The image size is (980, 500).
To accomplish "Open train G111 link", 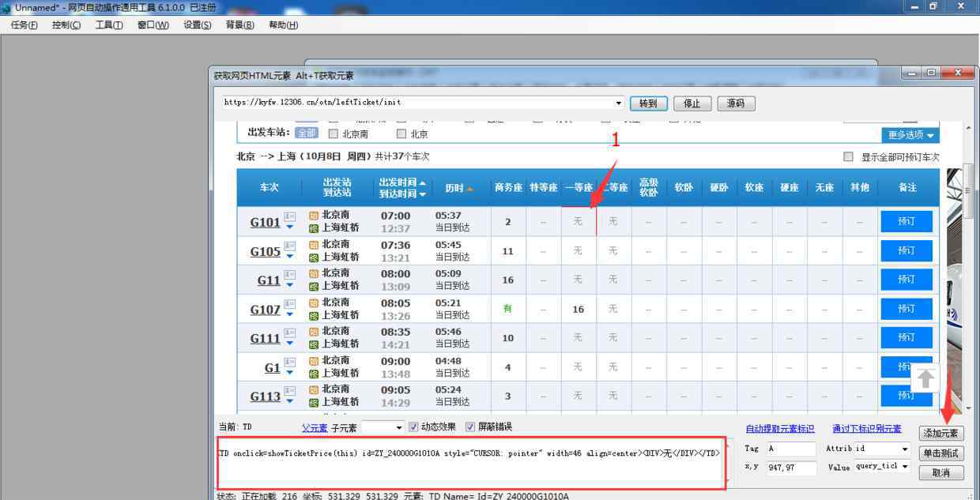I will [x=266, y=339].
